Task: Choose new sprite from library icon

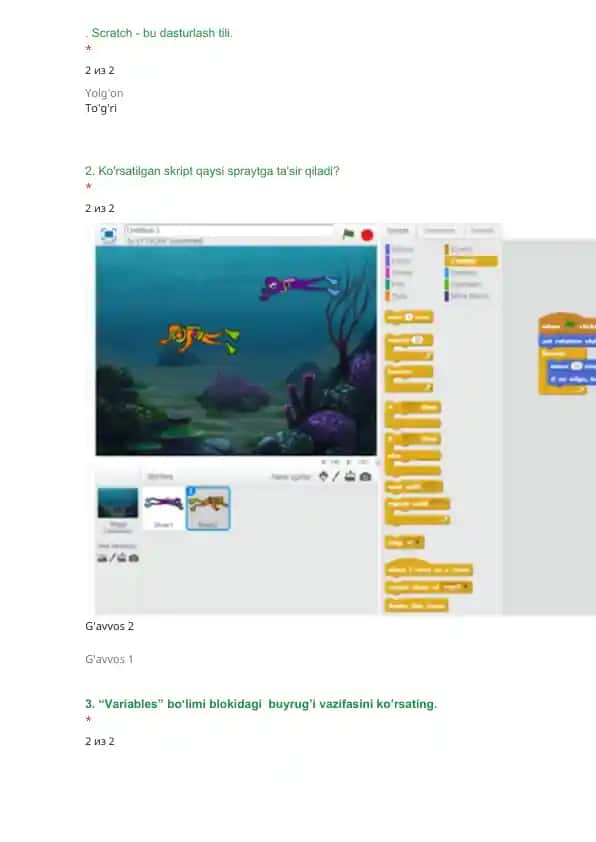Action: [323, 476]
